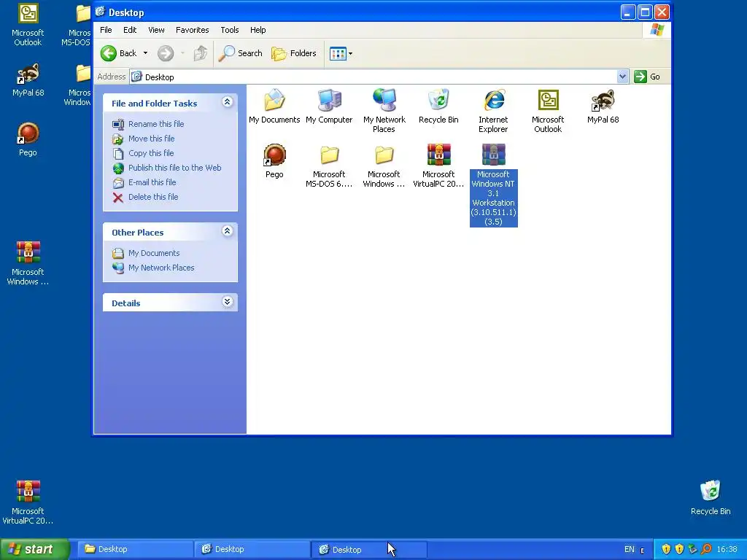Screen dimensions: 747x560
Task: Collapse Other Places panel
Action: coord(228,231)
